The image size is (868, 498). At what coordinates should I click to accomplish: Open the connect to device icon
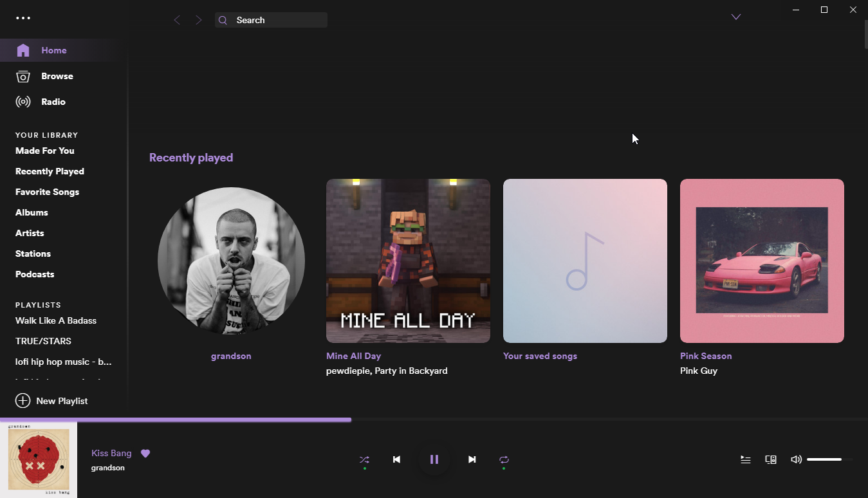click(x=771, y=459)
